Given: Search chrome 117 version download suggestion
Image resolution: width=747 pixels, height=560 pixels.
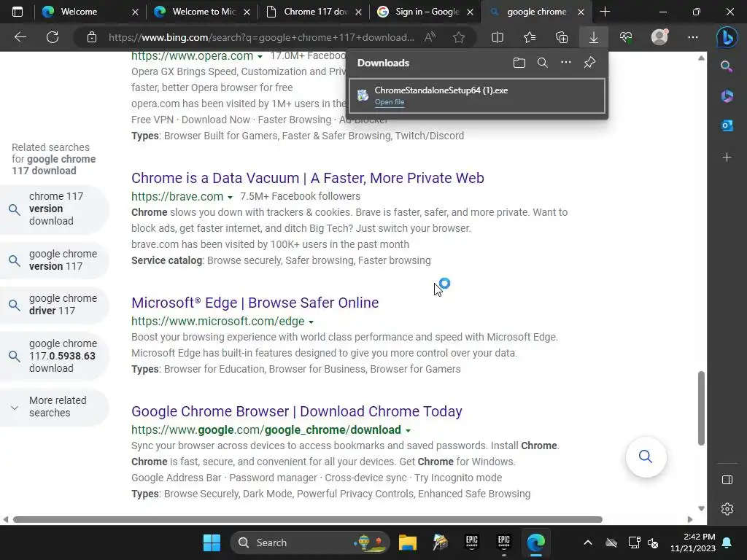Looking at the screenshot, I should pyautogui.click(x=54, y=209).
